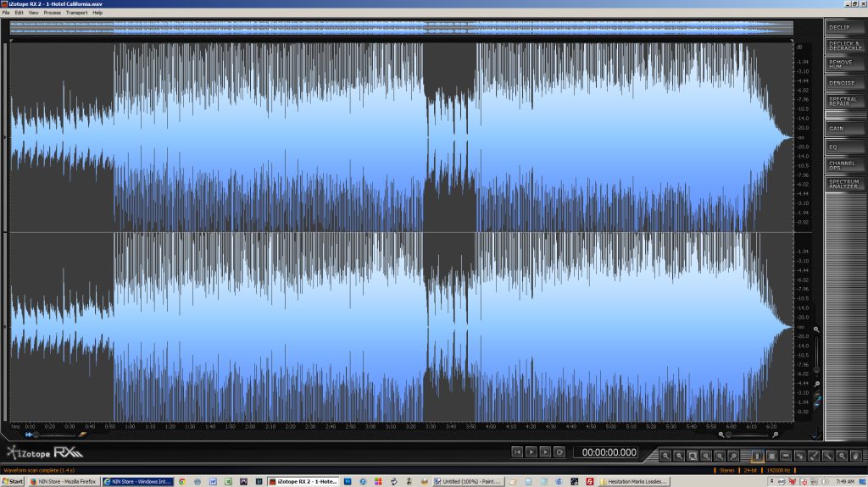868x487 pixels.
Task: Select the brush selection tool
Action: click(x=814, y=456)
